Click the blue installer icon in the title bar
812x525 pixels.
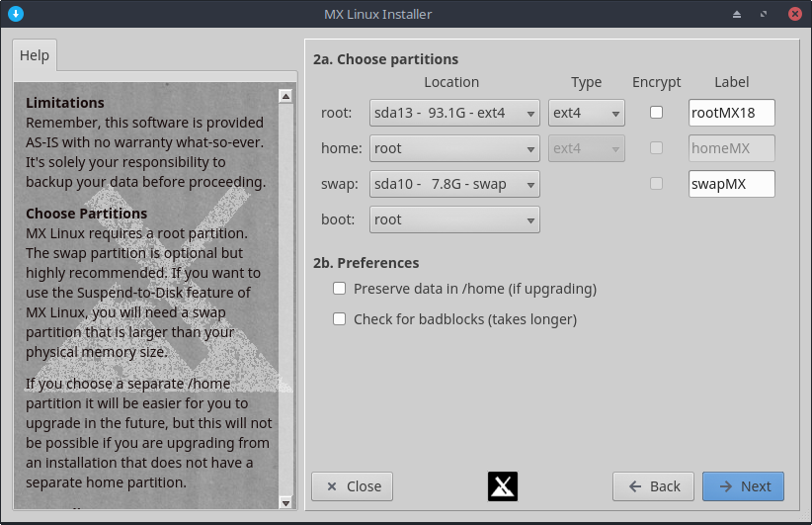(x=16, y=14)
